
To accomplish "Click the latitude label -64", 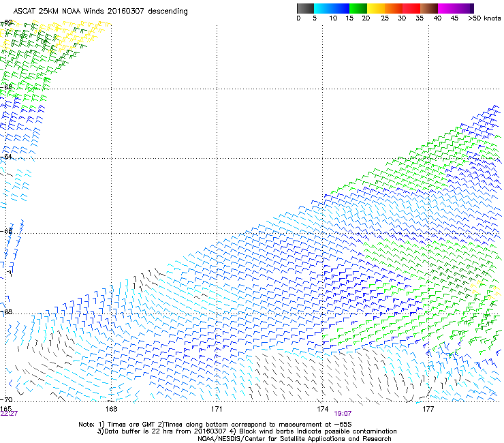I will click(x=6, y=156).
